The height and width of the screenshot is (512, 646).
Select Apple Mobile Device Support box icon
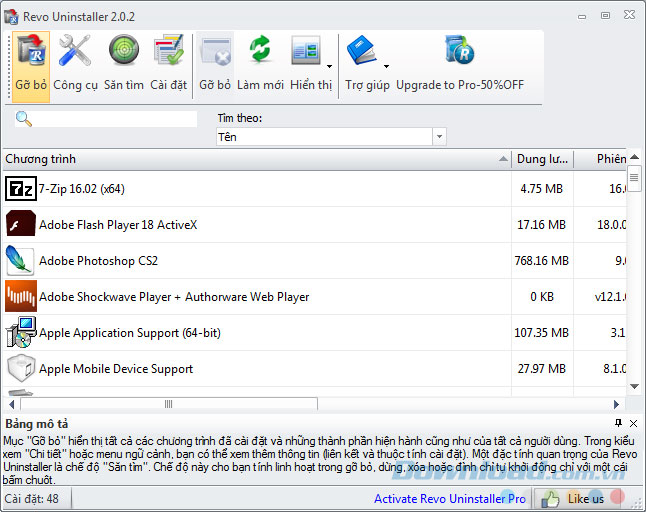[x=21, y=368]
